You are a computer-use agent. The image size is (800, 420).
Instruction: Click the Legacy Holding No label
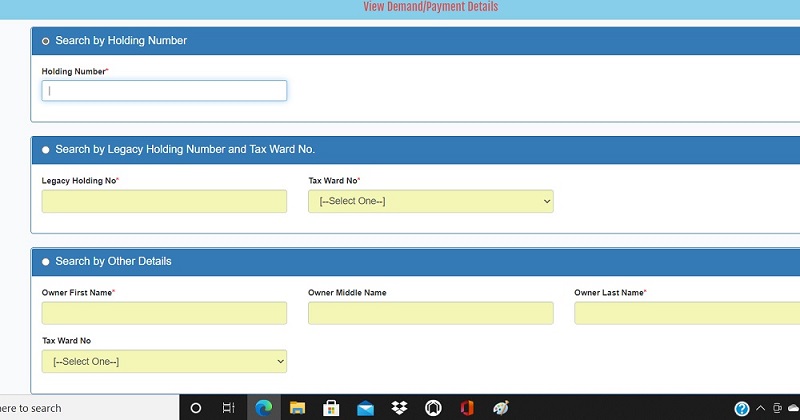click(x=79, y=181)
